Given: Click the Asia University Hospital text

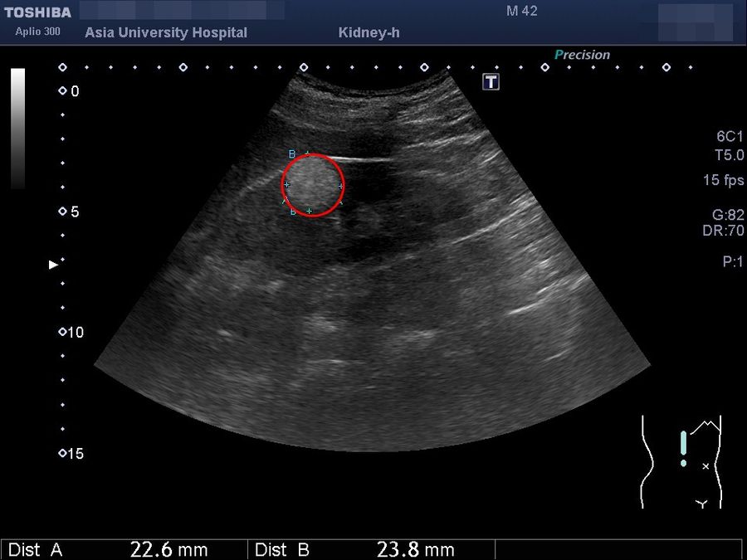Looking at the screenshot, I should [166, 33].
